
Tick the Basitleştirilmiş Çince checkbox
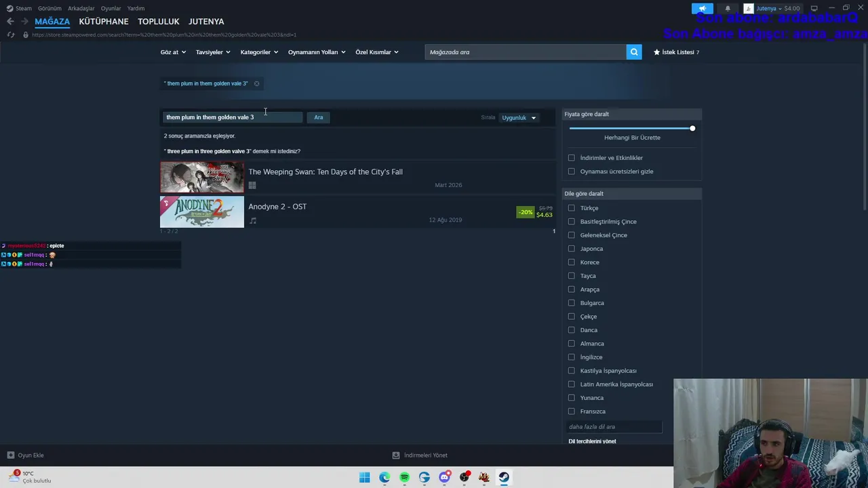click(571, 222)
